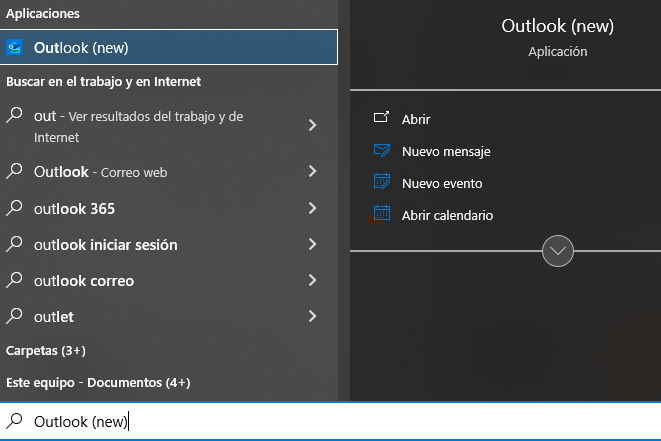The width and height of the screenshot is (661, 441).
Task: Click the Nuevo mensaje envelope icon
Action: point(382,150)
